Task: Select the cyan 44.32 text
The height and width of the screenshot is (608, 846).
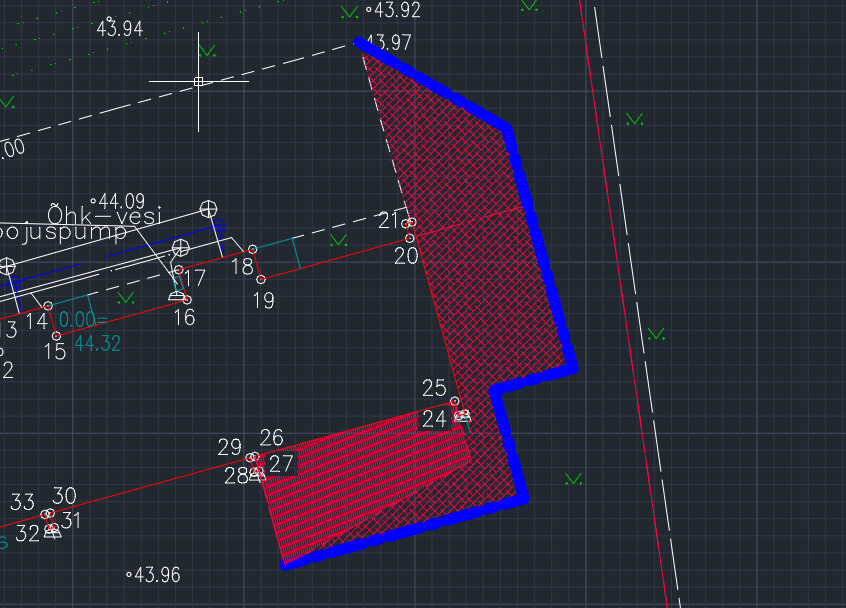Action: (98, 344)
